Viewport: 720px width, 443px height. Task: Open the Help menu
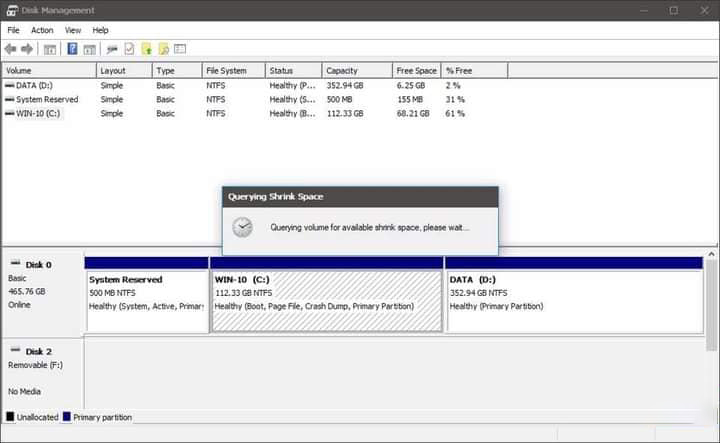coord(100,30)
